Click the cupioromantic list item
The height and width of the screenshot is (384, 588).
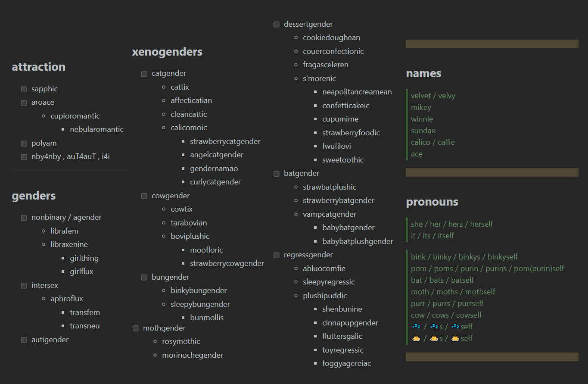click(75, 116)
